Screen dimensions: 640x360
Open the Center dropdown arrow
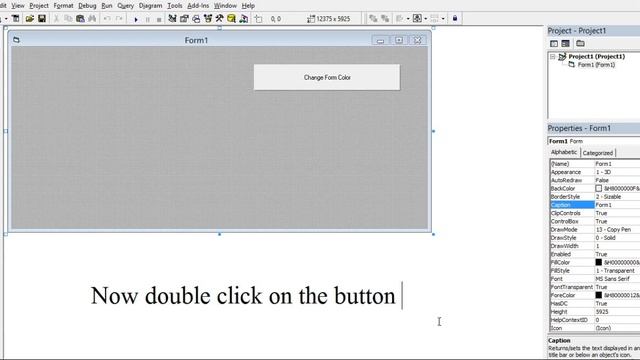pos(425,19)
